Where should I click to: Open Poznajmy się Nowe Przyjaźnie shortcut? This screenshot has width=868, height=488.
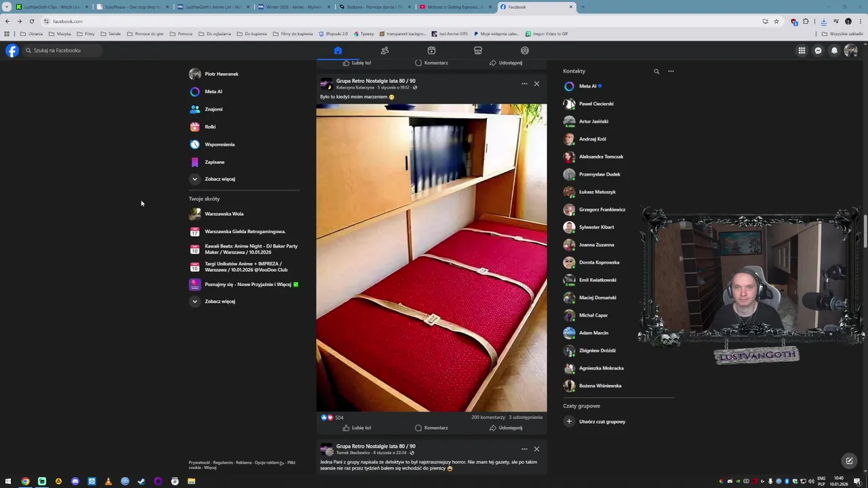[x=244, y=284]
